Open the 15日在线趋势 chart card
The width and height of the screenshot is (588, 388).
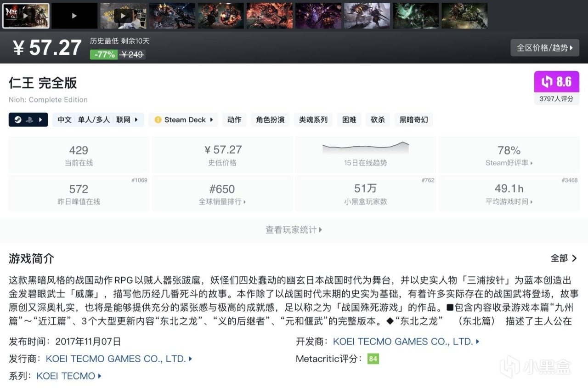[366, 155]
